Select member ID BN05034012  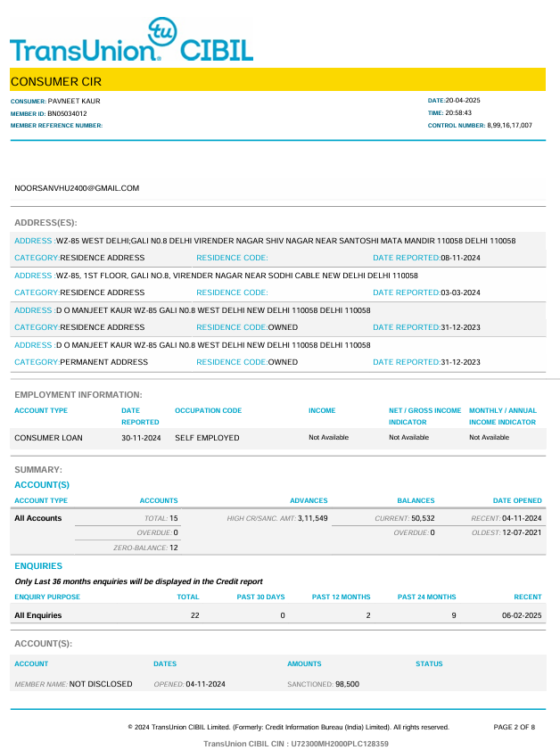pos(67,113)
